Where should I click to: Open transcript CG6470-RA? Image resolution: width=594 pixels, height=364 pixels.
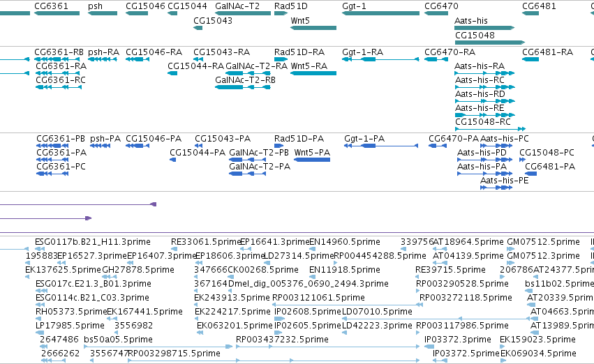(x=450, y=52)
